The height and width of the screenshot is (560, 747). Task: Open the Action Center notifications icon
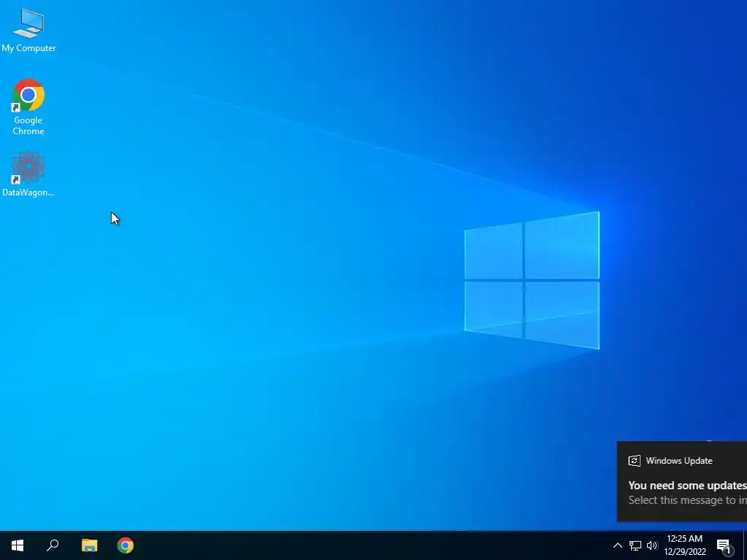[724, 545]
